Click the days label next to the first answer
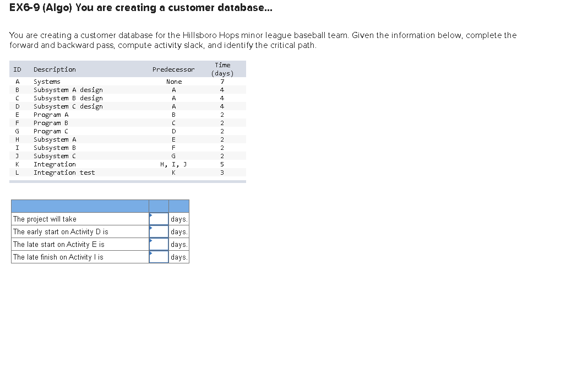The image size is (588, 372). click(x=178, y=219)
